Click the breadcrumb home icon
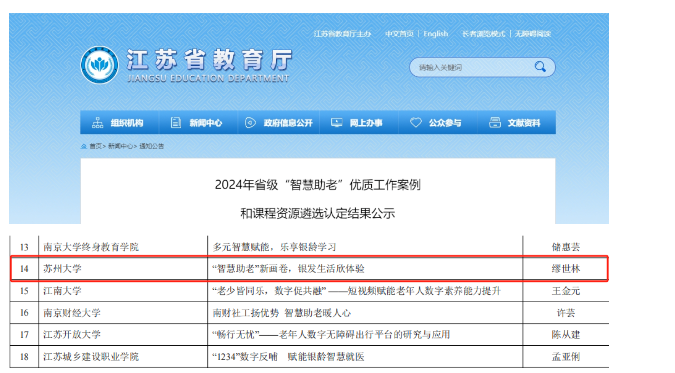Image resolution: width=675 pixels, height=373 pixels. pyautogui.click(x=84, y=146)
